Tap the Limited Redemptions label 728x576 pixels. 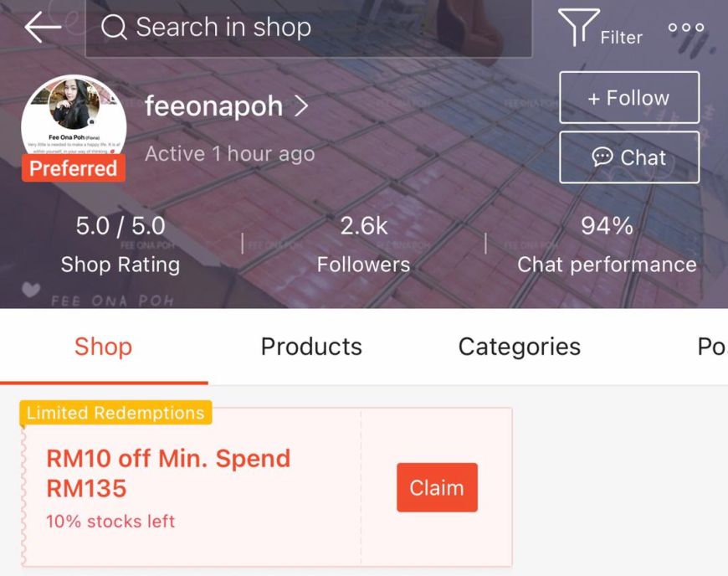pyautogui.click(x=115, y=413)
